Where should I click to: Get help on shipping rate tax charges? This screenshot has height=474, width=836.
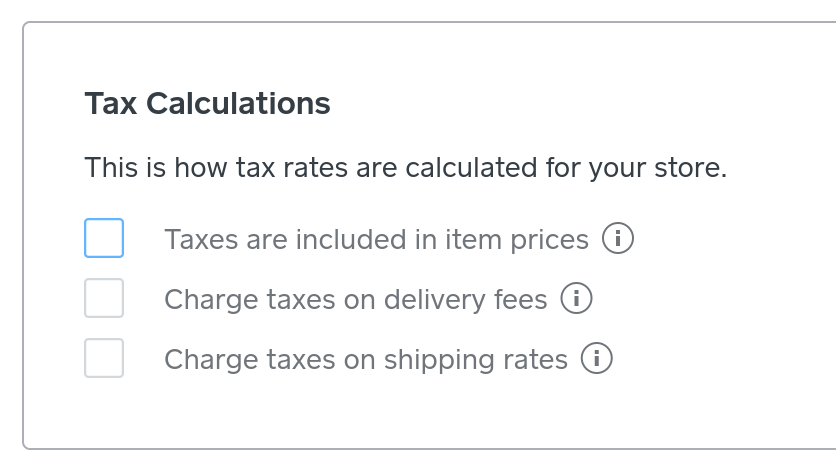click(x=597, y=358)
